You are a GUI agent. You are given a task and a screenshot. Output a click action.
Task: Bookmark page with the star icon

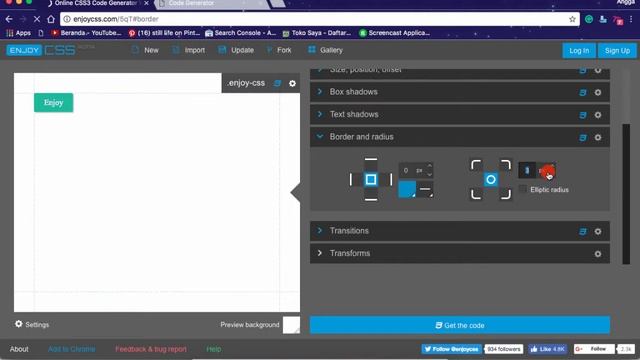[572, 19]
